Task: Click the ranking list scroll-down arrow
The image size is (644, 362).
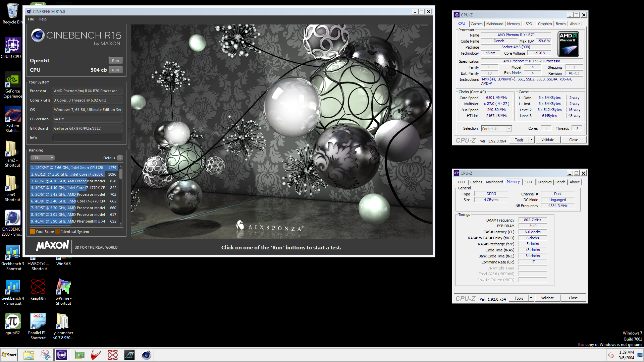Action: [x=121, y=224]
